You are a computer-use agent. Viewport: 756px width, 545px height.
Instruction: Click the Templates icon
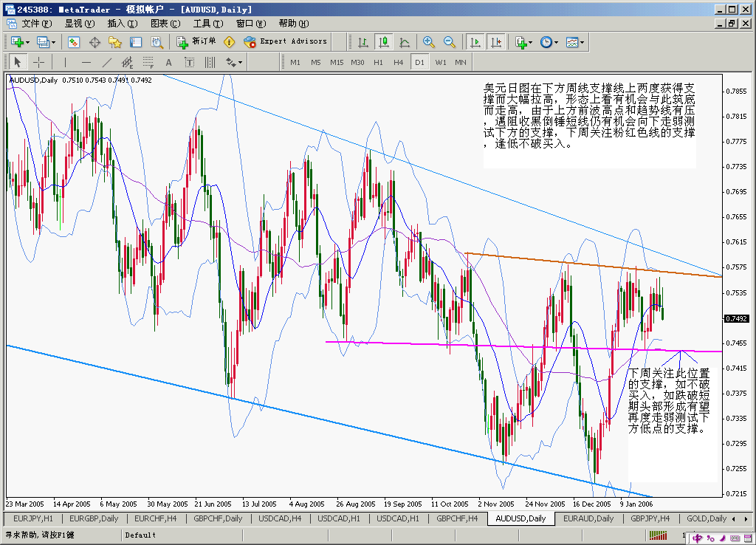tap(572, 42)
